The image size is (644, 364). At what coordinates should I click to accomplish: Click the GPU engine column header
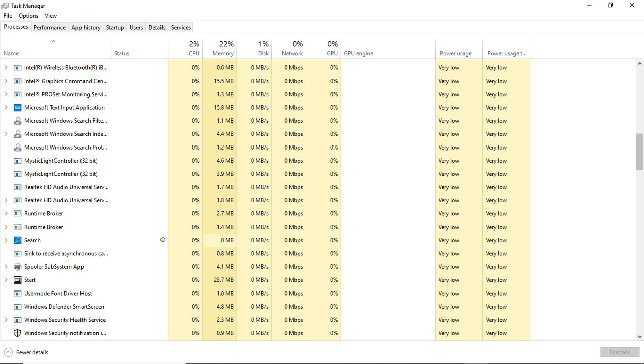(388, 49)
